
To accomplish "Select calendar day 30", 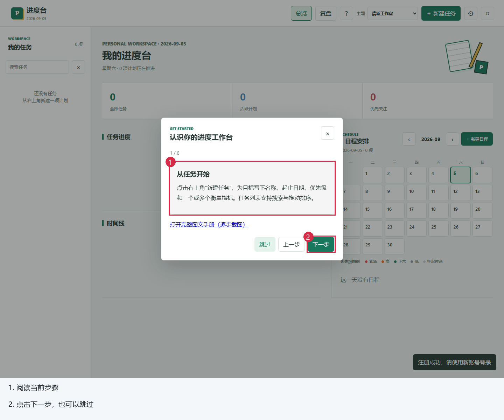I will click(394, 246).
